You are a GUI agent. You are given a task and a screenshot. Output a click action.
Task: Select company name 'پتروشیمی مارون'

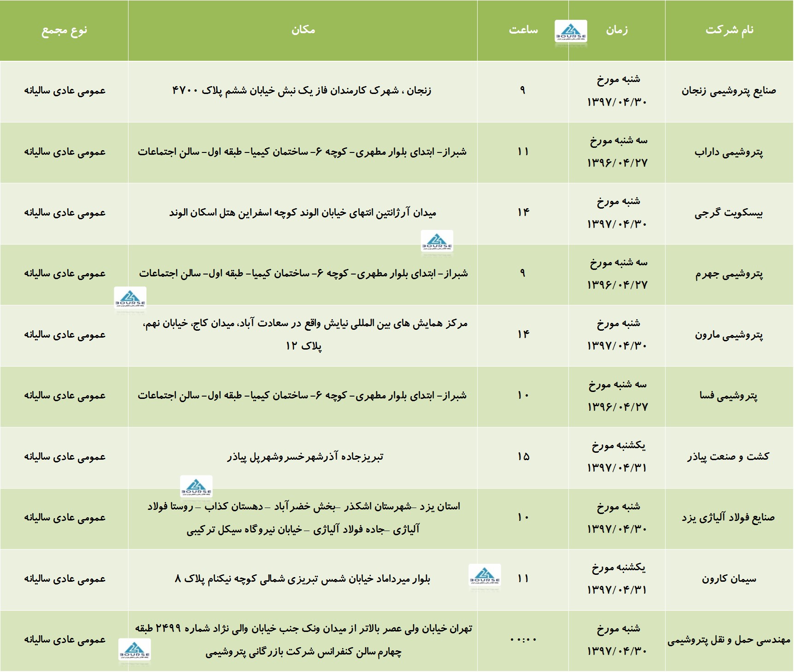[x=729, y=335]
